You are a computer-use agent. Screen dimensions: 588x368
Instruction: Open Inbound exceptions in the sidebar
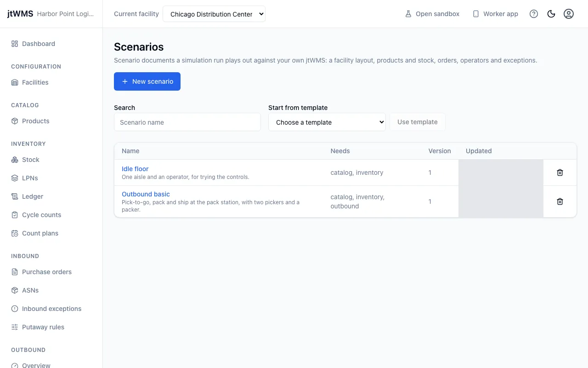click(51, 309)
